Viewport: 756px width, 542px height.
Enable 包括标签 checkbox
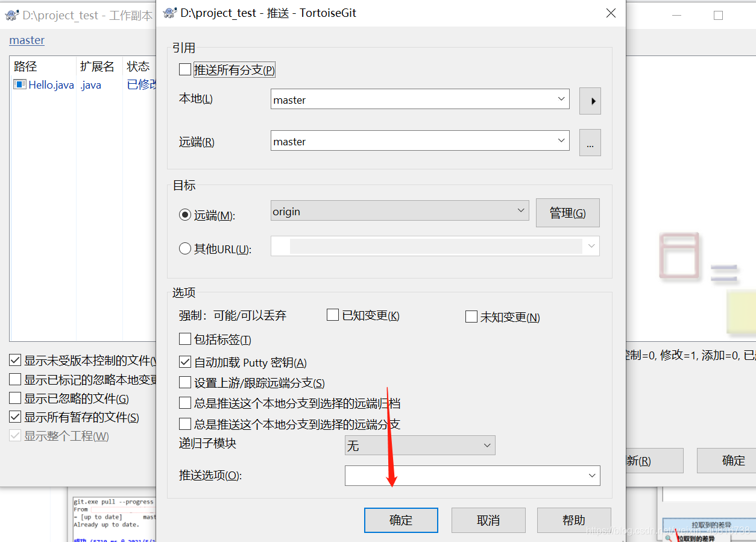click(x=185, y=339)
